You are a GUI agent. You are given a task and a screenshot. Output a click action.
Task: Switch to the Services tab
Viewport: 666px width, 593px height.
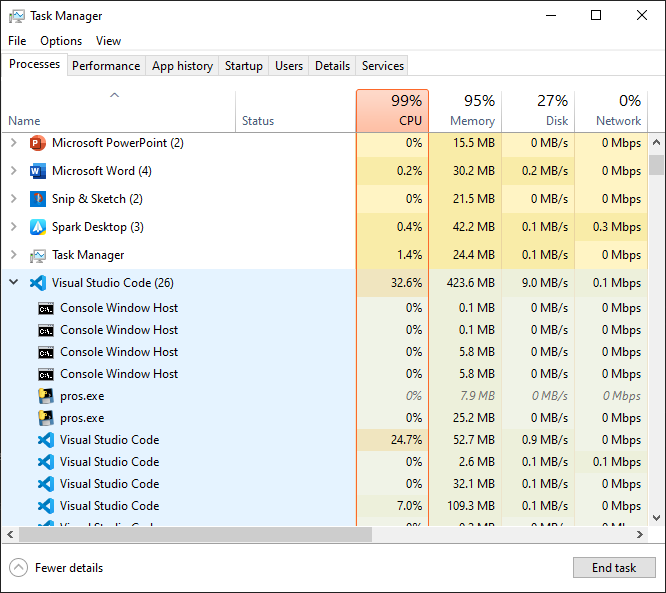[x=382, y=66]
